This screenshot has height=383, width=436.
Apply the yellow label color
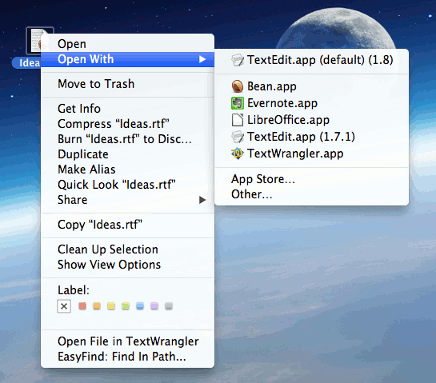(111, 306)
